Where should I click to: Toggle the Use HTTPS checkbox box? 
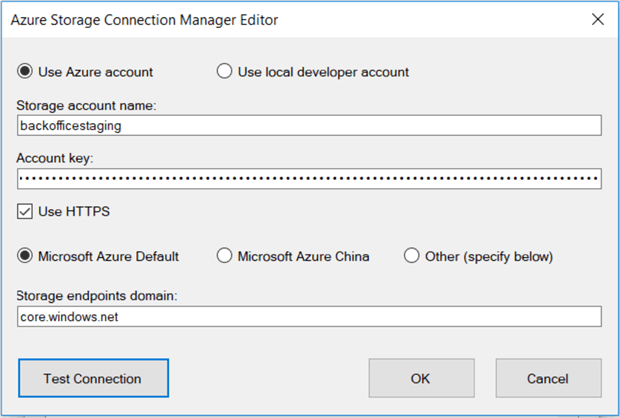coord(25,211)
